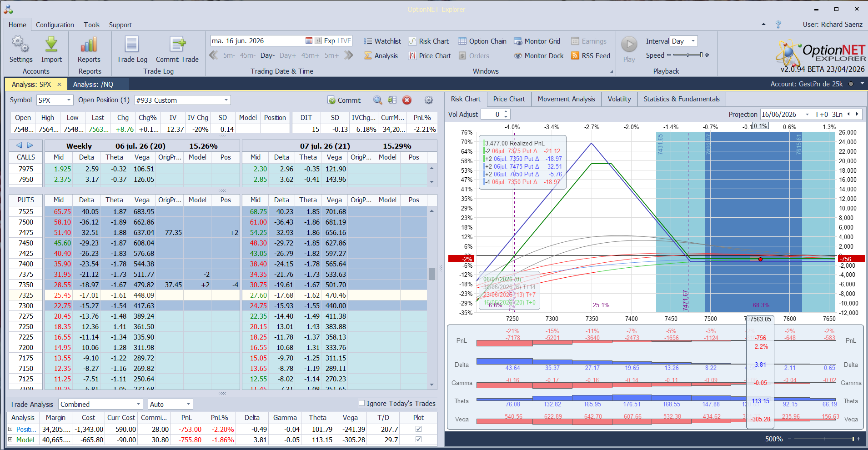This screenshot has height=450, width=868.
Task: Click the Exp expiration jump icon
Action: click(x=319, y=40)
